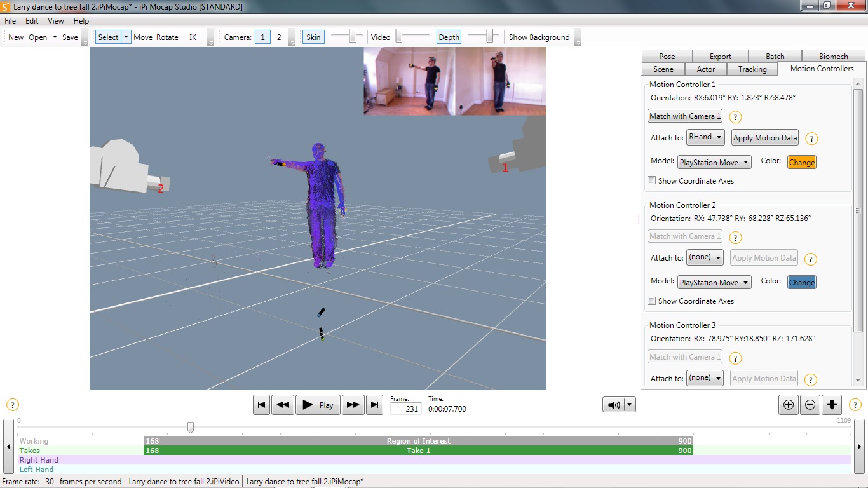868x488 pixels.
Task: Click the orange Change color swatch
Action: point(801,162)
